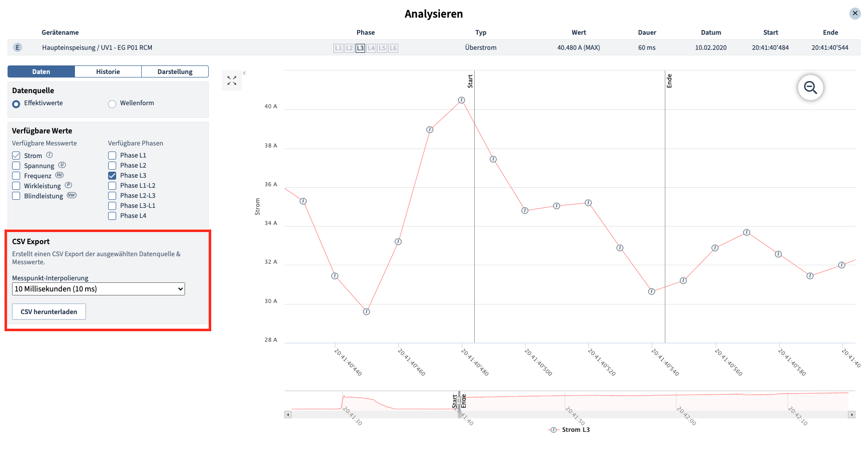Click the E device type badge
Viewport: 868px width, 451px height.
point(18,48)
